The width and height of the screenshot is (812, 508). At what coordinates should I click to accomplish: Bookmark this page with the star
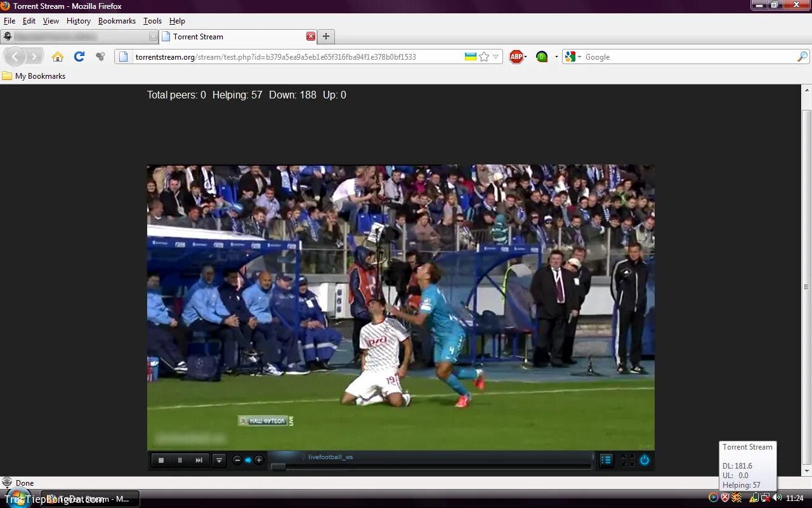tap(484, 57)
